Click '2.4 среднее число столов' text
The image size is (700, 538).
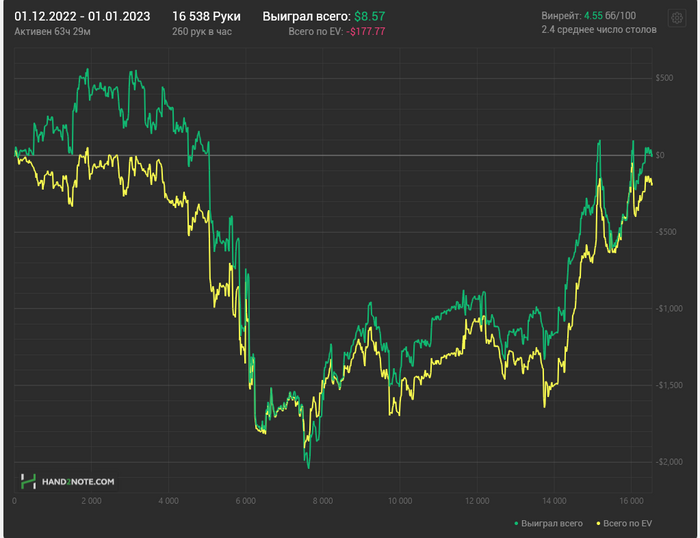(599, 30)
